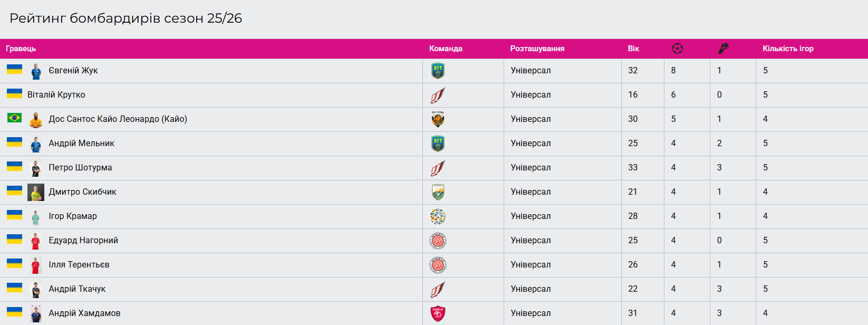Click the boot assists column icon

pyautogui.click(x=724, y=49)
